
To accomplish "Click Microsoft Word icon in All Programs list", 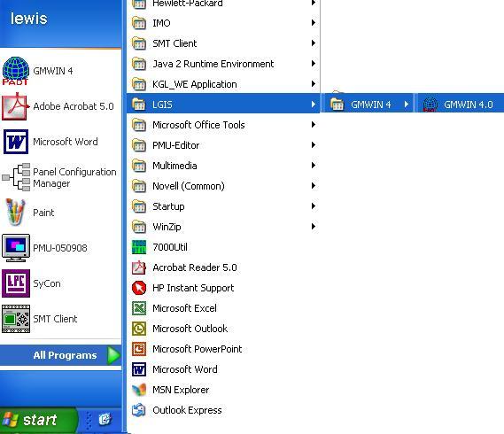I will 139,369.
